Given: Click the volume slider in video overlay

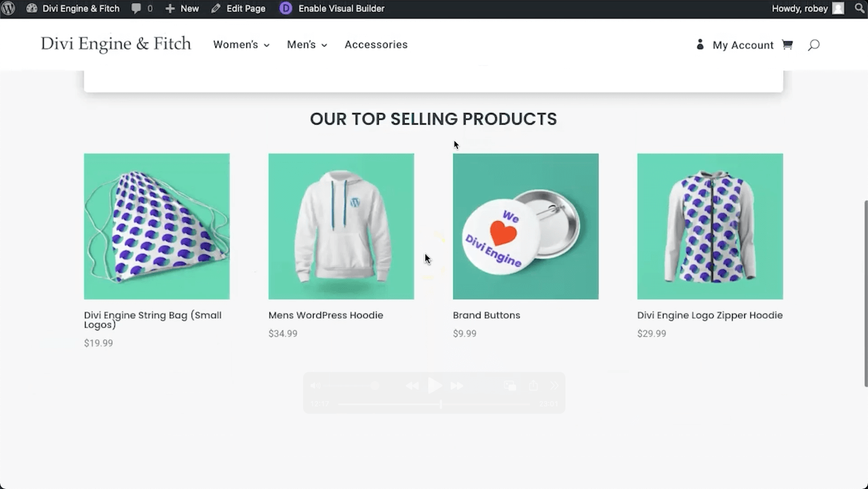Looking at the screenshot, I should (350, 386).
